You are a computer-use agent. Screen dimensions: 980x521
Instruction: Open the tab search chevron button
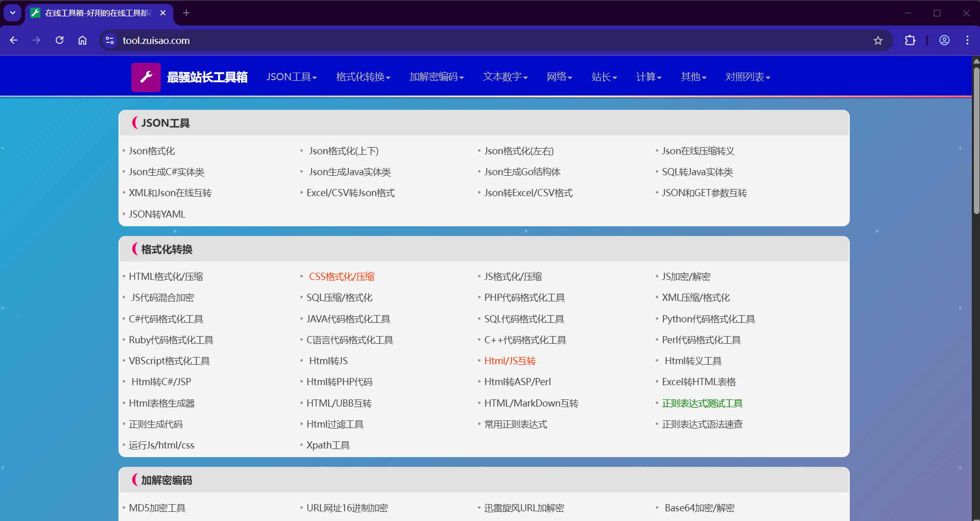13,13
